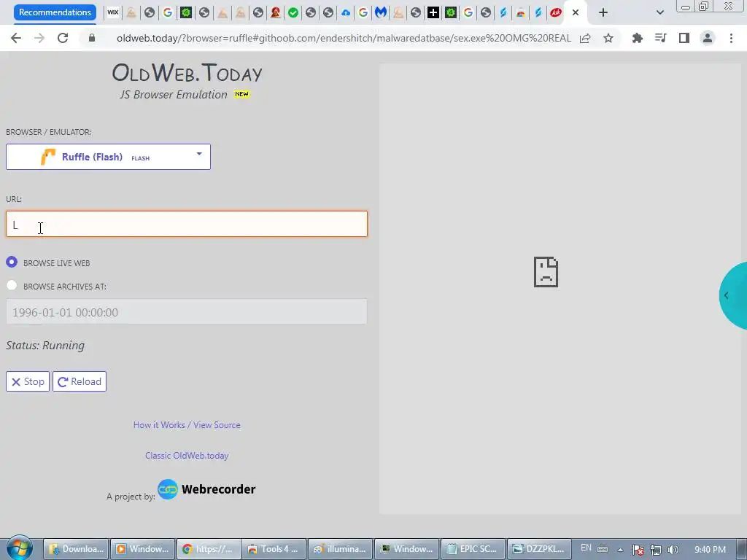Bookmark this page with the star icon
This screenshot has width=747, height=560.
[x=608, y=38]
